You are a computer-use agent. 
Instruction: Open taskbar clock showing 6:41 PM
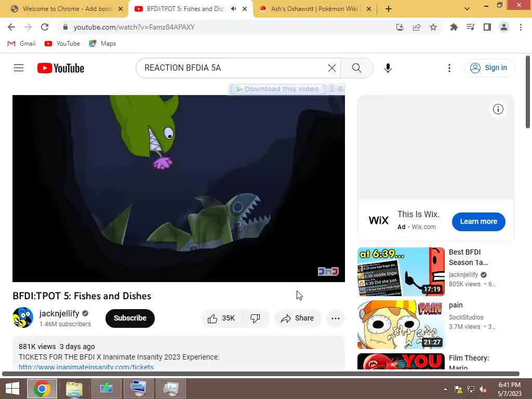click(x=510, y=389)
